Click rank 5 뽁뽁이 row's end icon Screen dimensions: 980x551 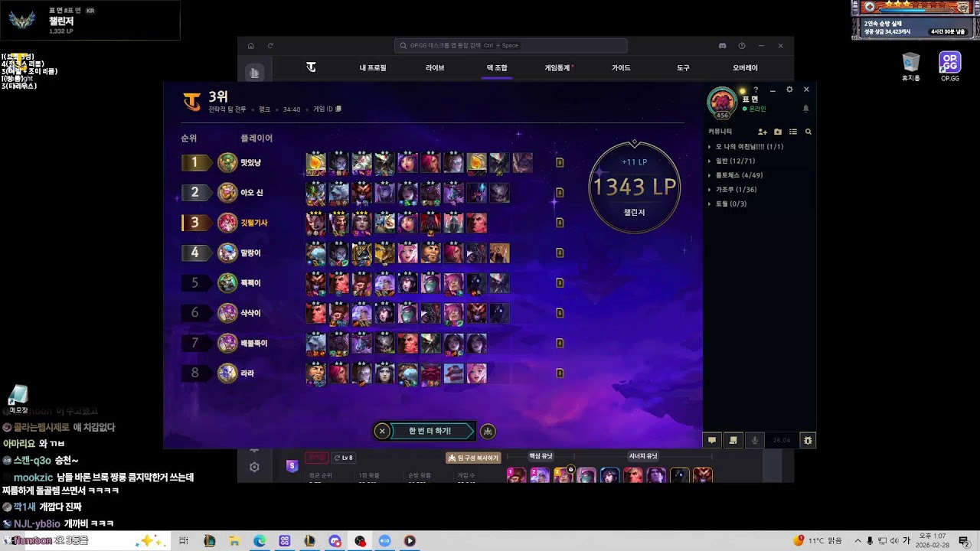coord(560,283)
